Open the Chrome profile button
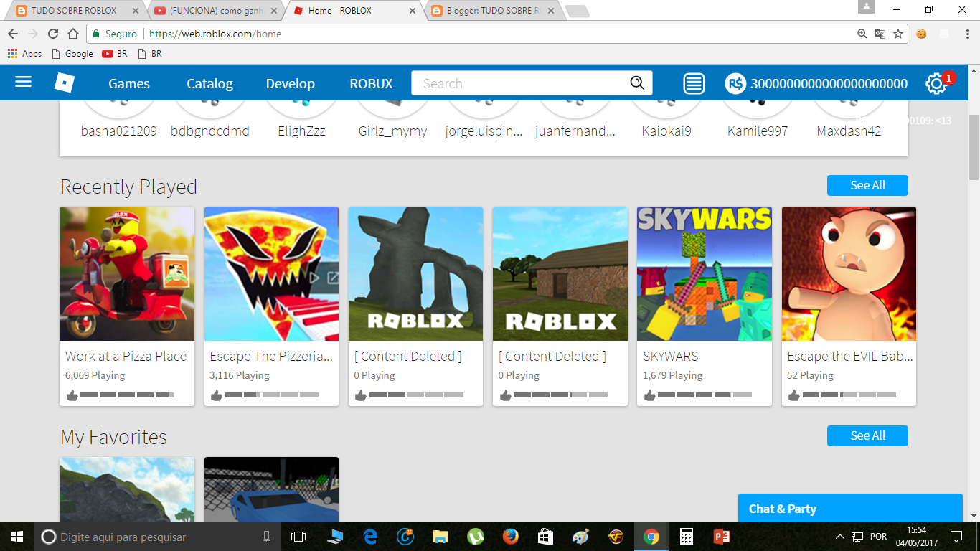 [x=867, y=6]
